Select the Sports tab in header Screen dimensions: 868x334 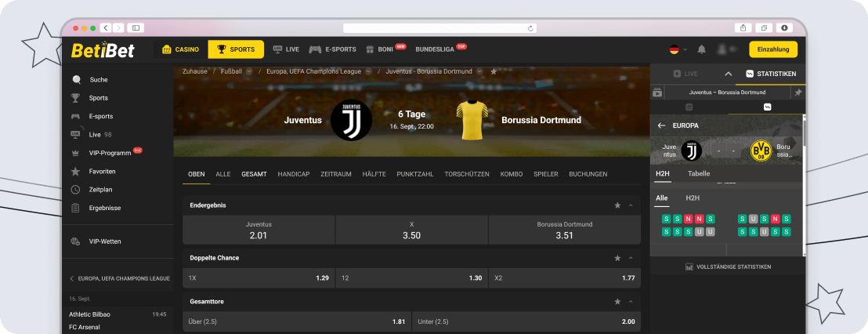(236, 49)
